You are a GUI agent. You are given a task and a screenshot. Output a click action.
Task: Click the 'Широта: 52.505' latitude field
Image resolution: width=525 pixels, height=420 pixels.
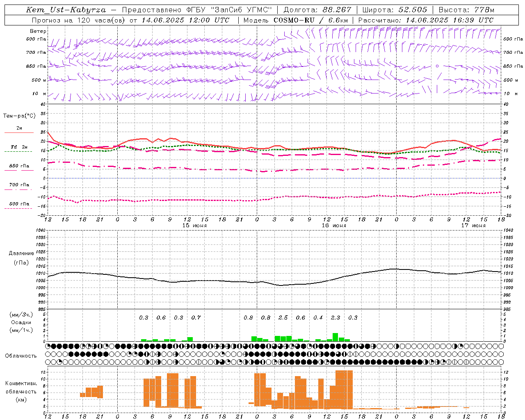395,10
